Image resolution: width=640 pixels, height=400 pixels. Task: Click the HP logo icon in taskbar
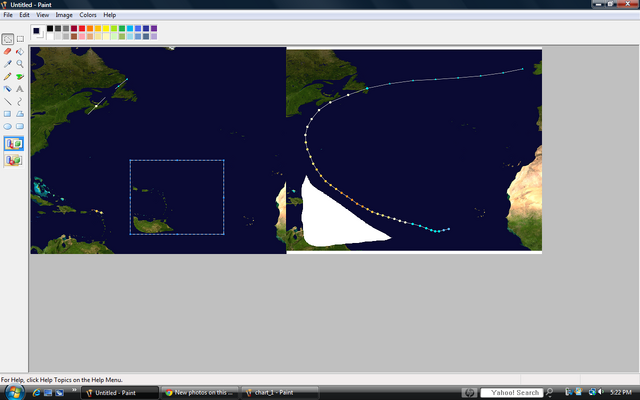469,393
